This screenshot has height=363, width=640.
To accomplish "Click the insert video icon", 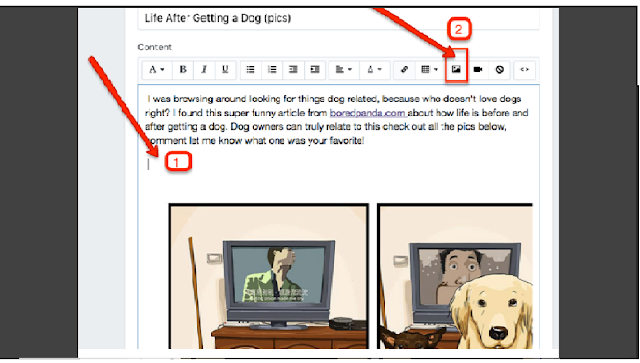I will point(478,69).
